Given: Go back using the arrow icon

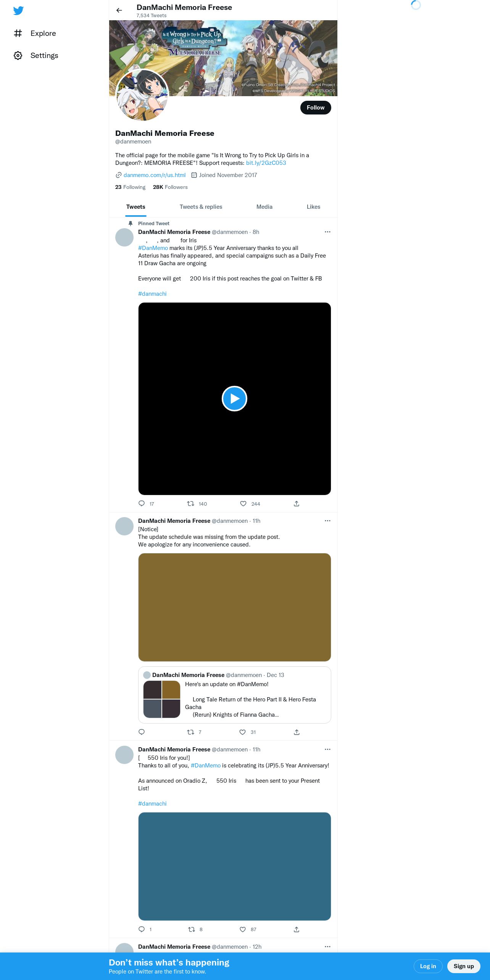Looking at the screenshot, I should (x=119, y=10).
